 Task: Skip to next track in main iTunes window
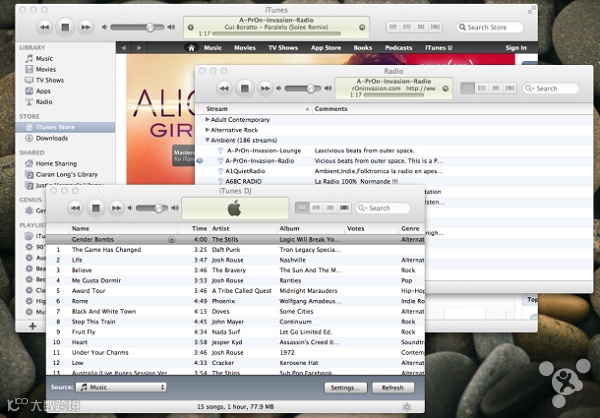[86, 27]
